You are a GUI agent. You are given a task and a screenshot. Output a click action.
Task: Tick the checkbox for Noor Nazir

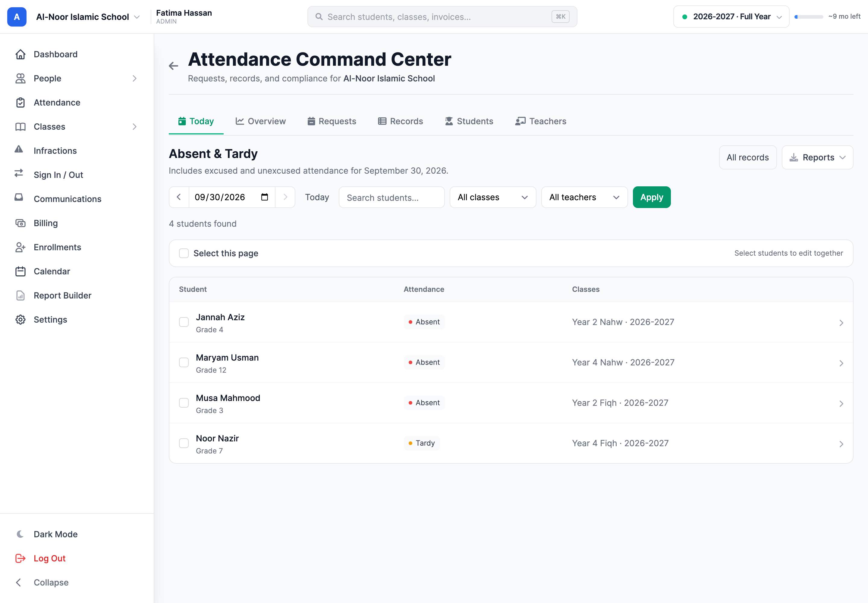point(184,444)
